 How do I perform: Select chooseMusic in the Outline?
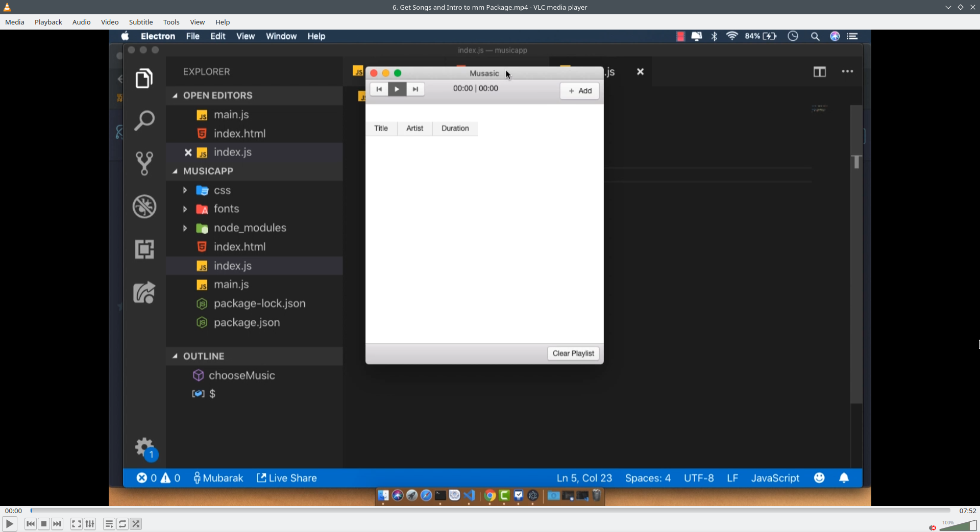click(254, 375)
